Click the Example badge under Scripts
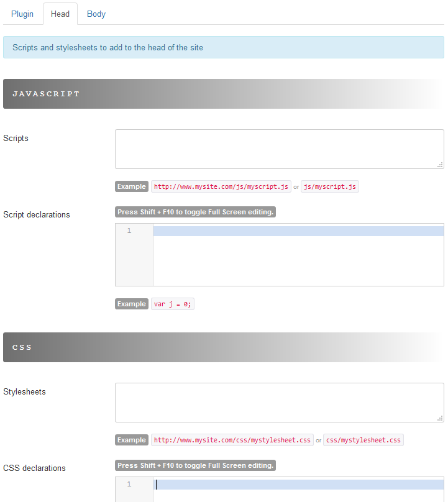Screen dimensions: 448x502 click(132, 186)
